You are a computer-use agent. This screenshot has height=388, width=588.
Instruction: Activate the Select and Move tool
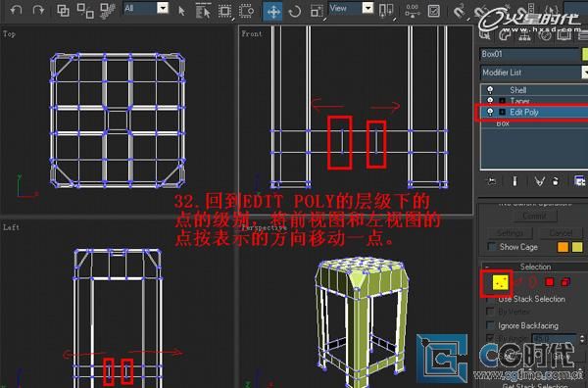(273, 11)
